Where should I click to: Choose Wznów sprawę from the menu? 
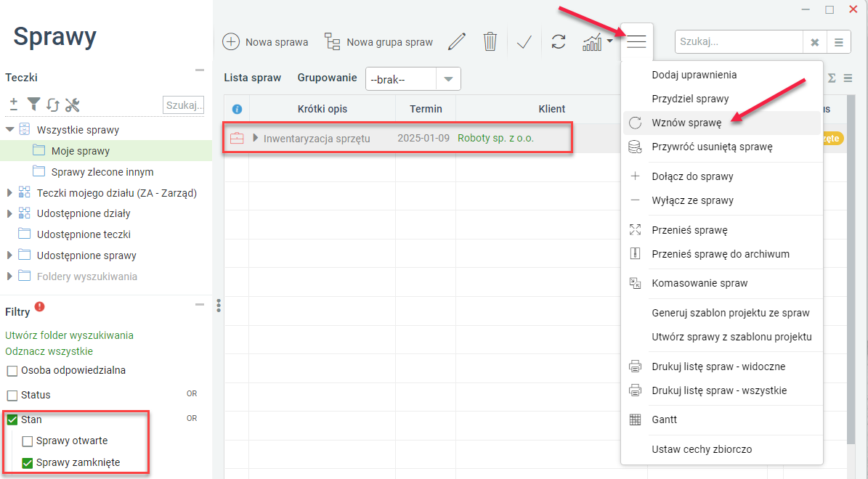[721, 123]
